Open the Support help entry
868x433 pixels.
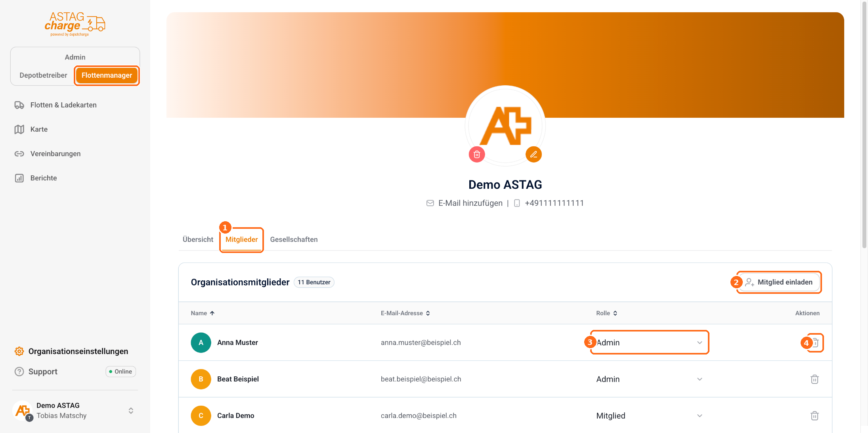(x=36, y=372)
